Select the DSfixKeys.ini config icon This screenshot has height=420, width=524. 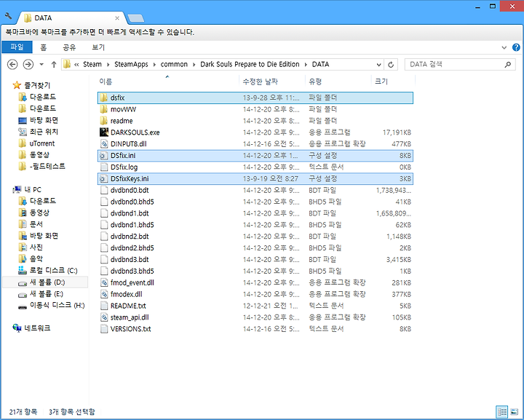(x=104, y=178)
